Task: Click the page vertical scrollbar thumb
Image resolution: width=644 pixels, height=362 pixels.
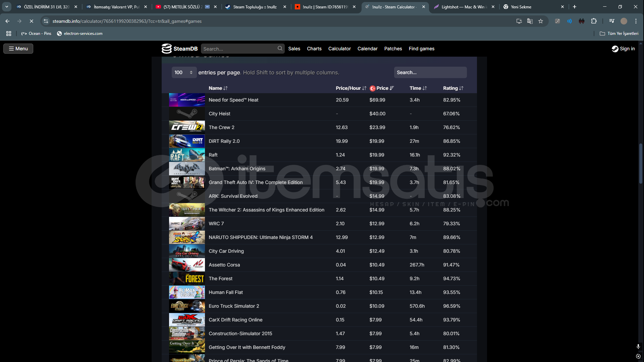Action: (x=641, y=163)
